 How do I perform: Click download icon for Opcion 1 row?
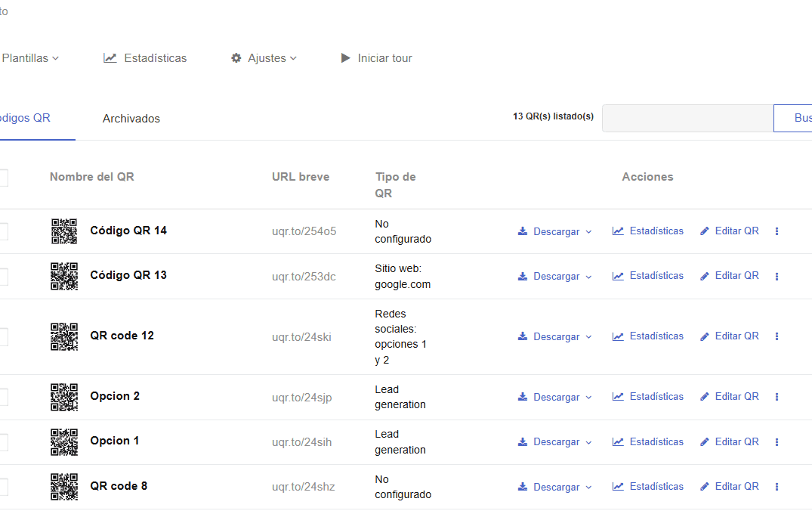click(x=523, y=442)
